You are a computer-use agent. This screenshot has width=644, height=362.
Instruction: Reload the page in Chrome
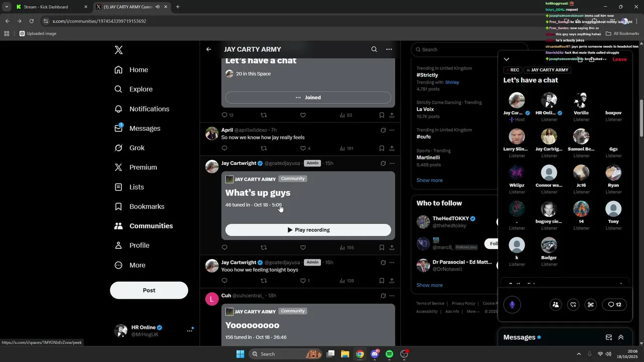pos(31,21)
